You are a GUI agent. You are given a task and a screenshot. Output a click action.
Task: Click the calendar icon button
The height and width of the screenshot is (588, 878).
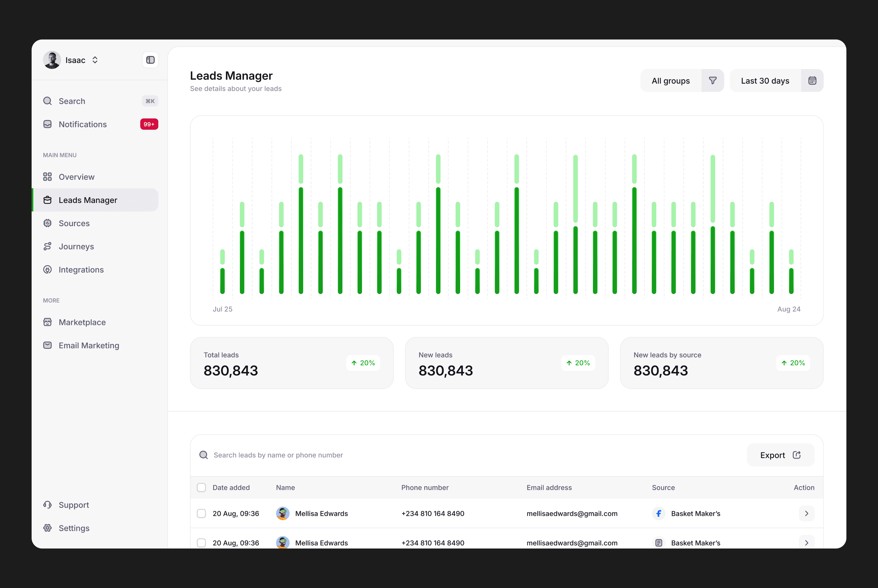pyautogui.click(x=812, y=81)
